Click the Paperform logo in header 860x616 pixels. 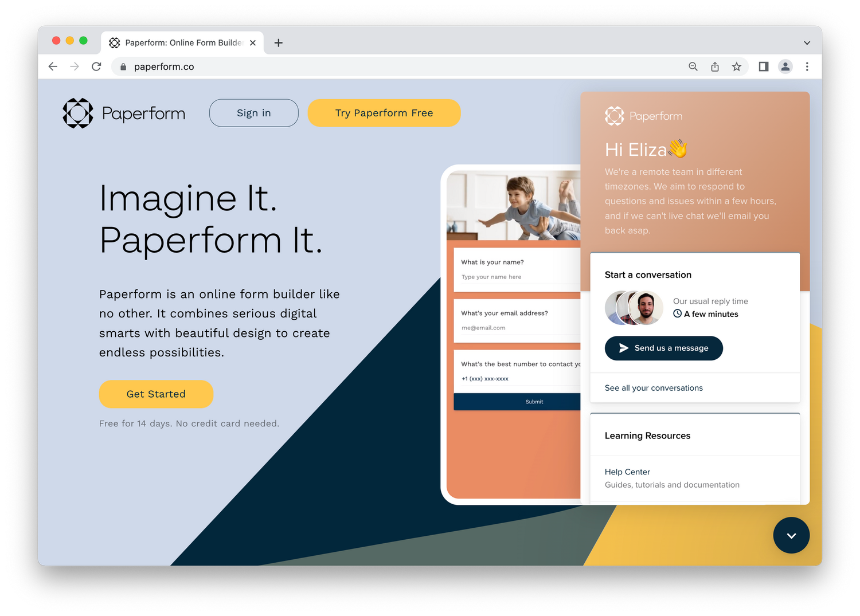124,113
